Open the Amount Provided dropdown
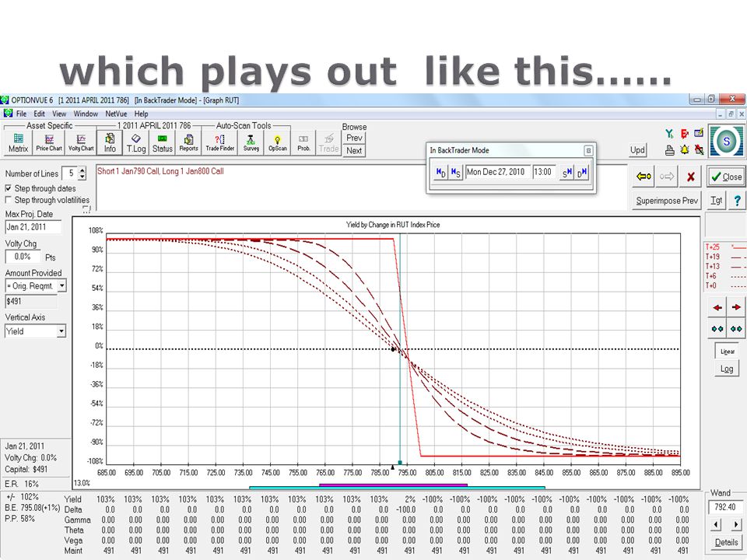The image size is (747, 560). click(x=62, y=285)
